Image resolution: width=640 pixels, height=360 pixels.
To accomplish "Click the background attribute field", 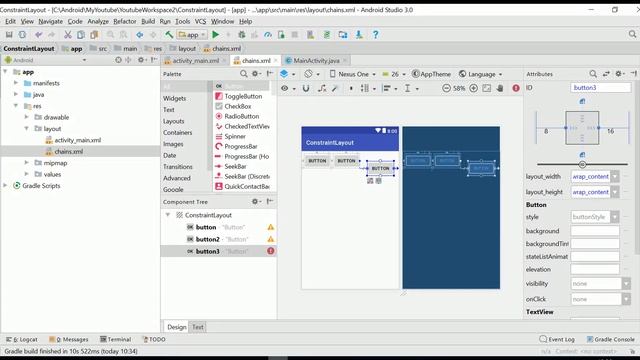I will 595,231.
